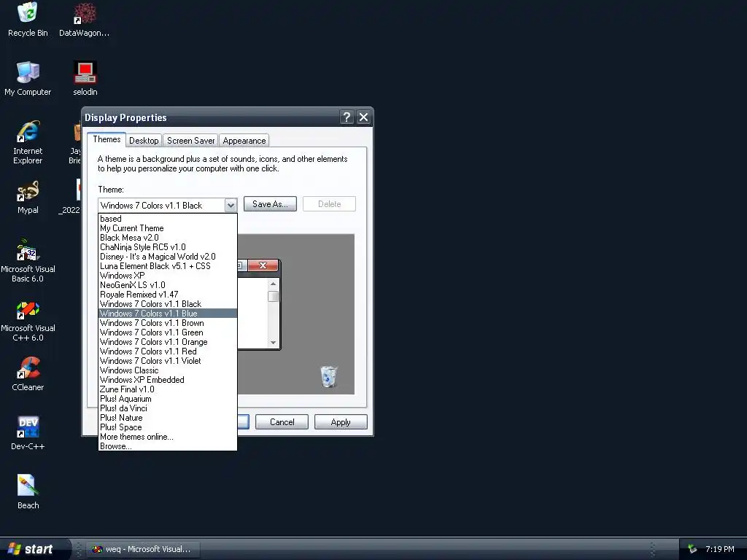Launch the Dev-C++ desktop shortcut

pyautogui.click(x=28, y=433)
